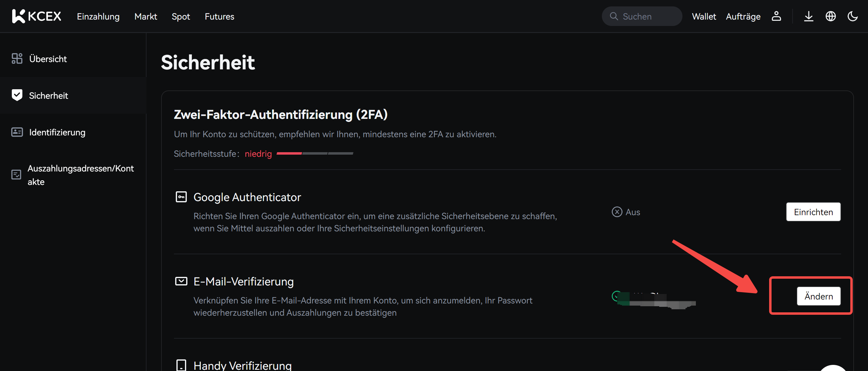
Task: Click the Handy Verifizierung phone icon
Action: pyautogui.click(x=181, y=365)
